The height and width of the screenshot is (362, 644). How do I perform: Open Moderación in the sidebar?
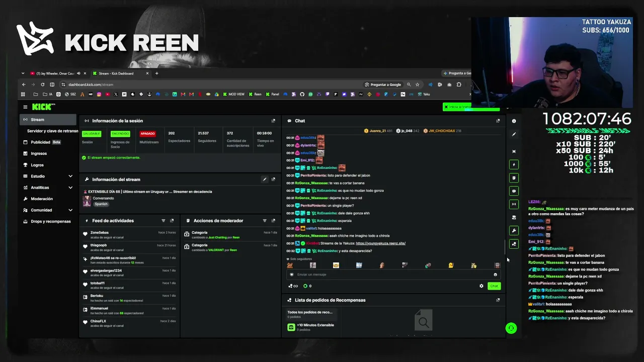tap(48, 199)
